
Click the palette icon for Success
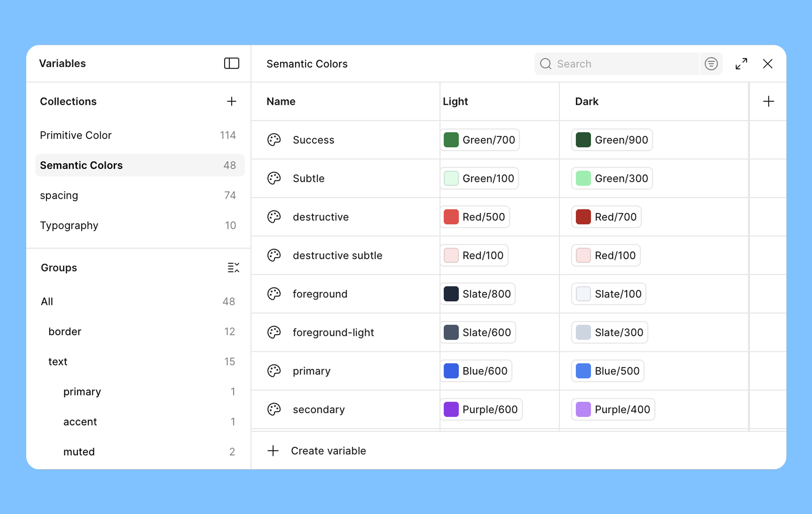click(274, 140)
